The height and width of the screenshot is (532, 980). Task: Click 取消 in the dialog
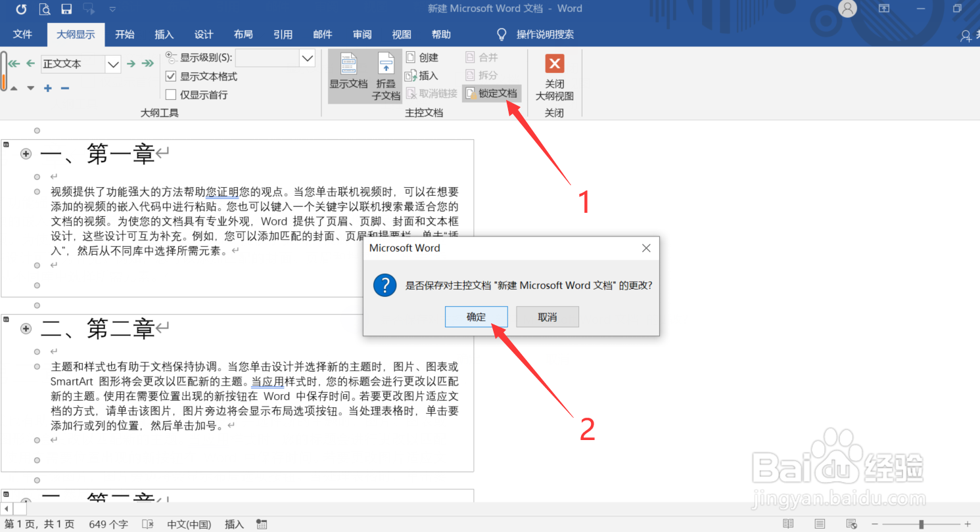point(548,317)
